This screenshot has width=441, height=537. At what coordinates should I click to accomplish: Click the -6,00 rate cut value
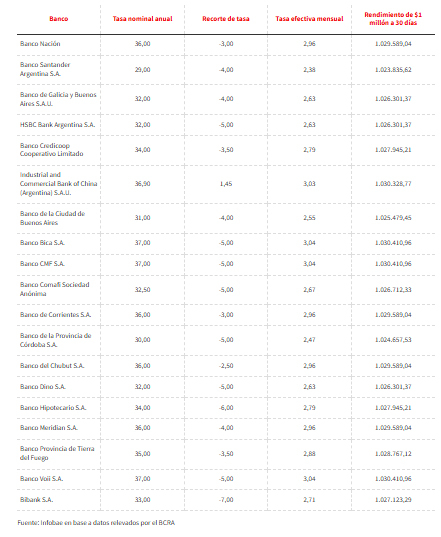[x=226, y=408]
